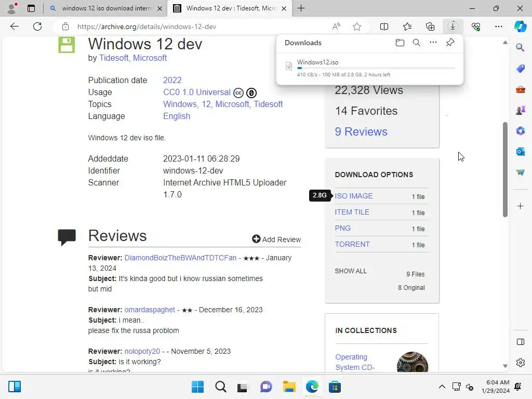
Task: Open sidebar Games chess icon
Action: pyautogui.click(x=520, y=110)
